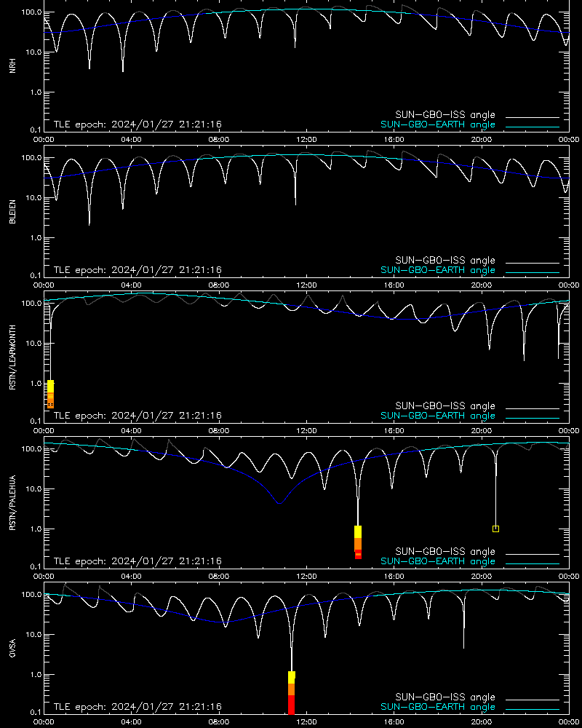Click the hollow yellow square marker in PALEHUA panel
582x728 pixels.
coord(495,529)
